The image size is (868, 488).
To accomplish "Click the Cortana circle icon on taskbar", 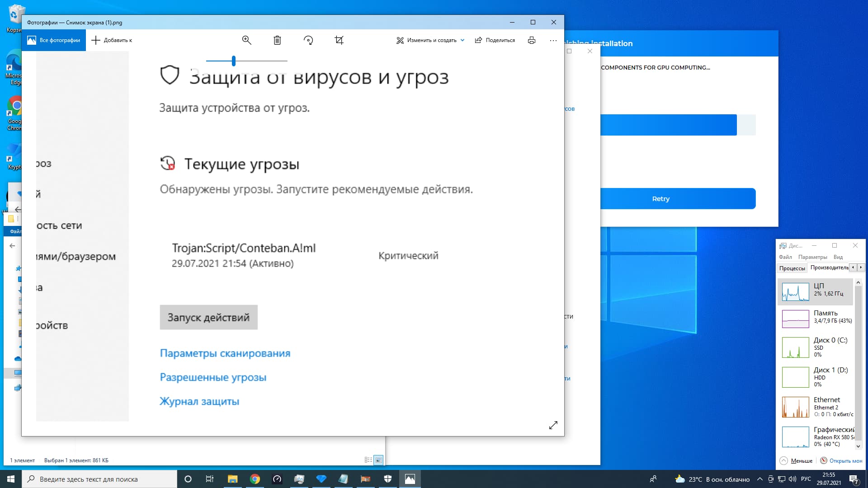I will pyautogui.click(x=188, y=479).
